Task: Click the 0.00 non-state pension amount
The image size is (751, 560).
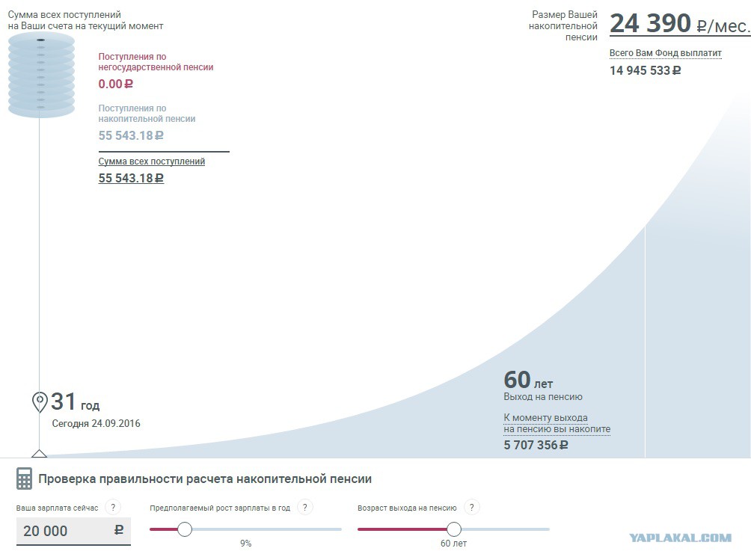Action: [115, 84]
